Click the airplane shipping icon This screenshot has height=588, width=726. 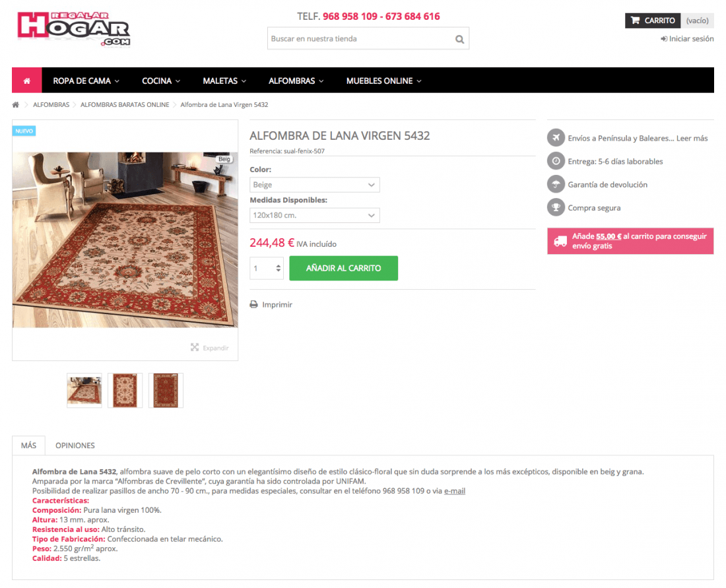click(x=556, y=138)
